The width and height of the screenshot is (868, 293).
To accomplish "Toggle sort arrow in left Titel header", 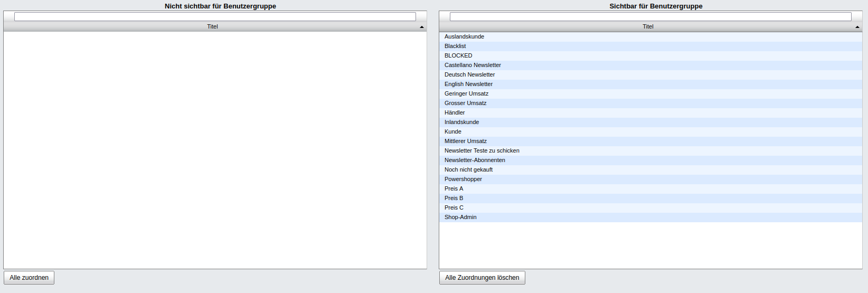I will pyautogui.click(x=421, y=27).
